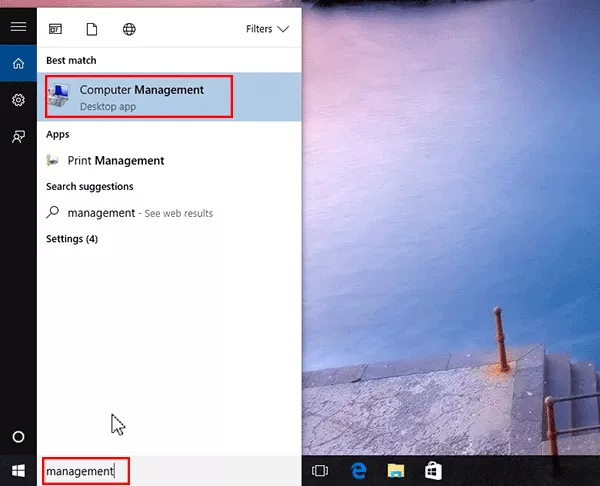Launch Computer Management desktop app result
This screenshot has height=486, width=600.
point(141,96)
